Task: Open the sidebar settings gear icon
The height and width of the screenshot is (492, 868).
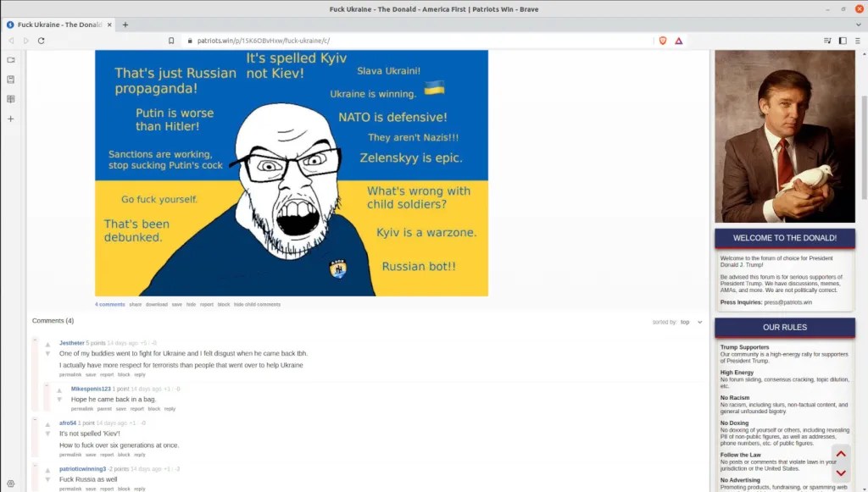Action: click(11, 483)
